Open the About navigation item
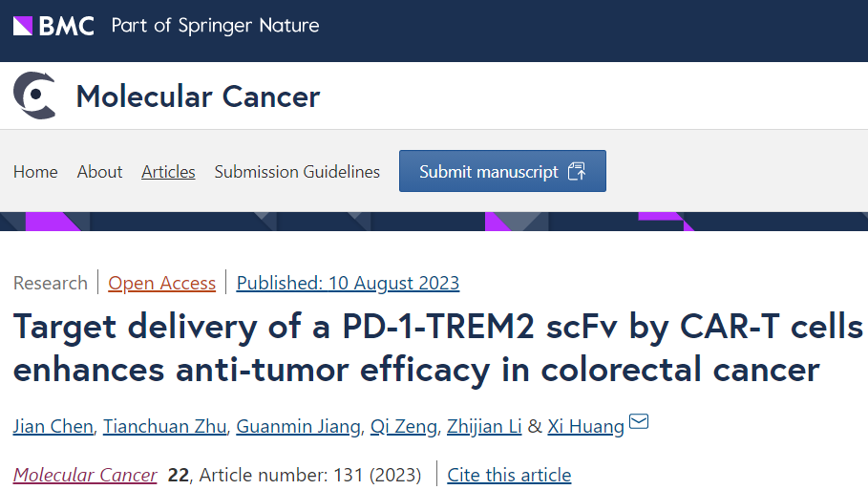The image size is (868, 490). (x=99, y=172)
